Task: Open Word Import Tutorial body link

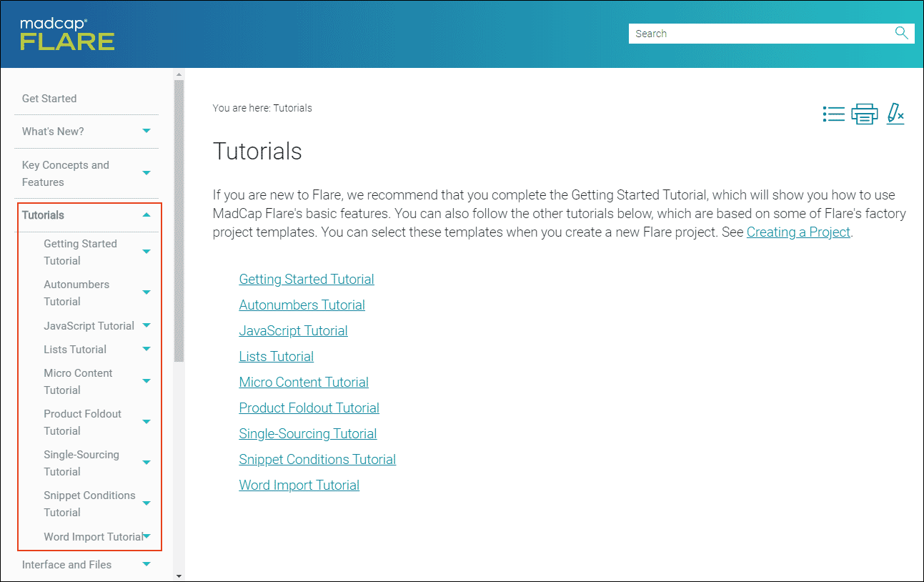Action: click(299, 485)
